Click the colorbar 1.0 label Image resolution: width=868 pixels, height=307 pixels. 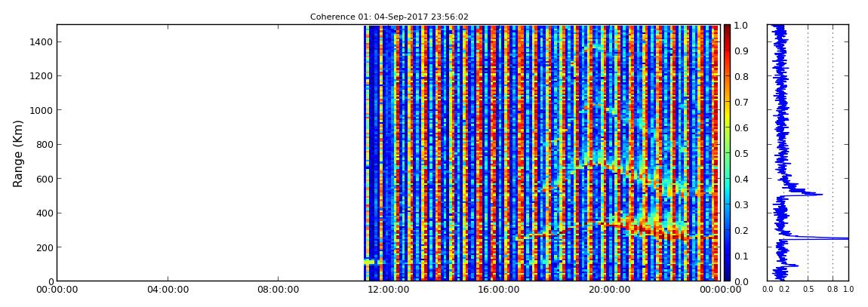[x=740, y=26]
